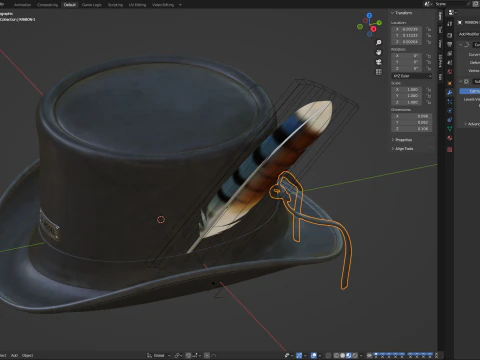Expand the Align Tools panel
The image size is (480, 360).
403,149
